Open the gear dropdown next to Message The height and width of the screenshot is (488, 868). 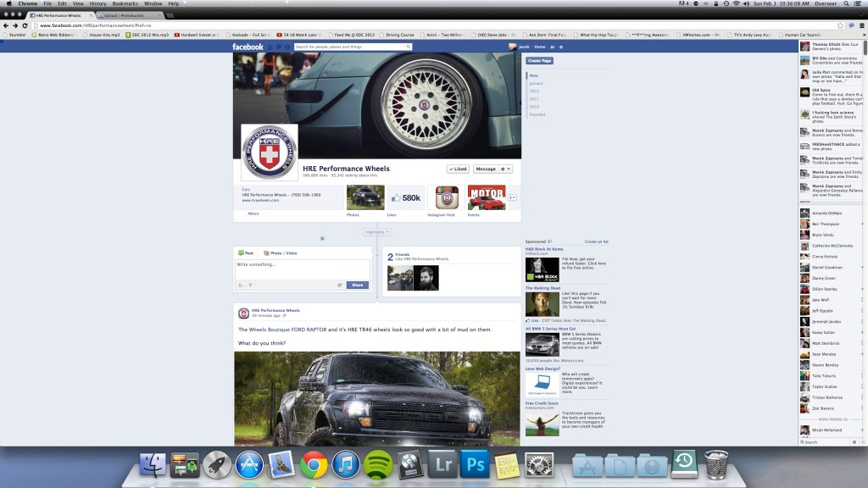pos(505,169)
